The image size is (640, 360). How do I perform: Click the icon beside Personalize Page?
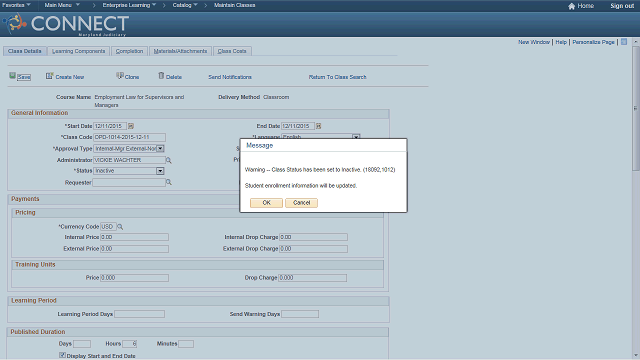click(x=624, y=42)
